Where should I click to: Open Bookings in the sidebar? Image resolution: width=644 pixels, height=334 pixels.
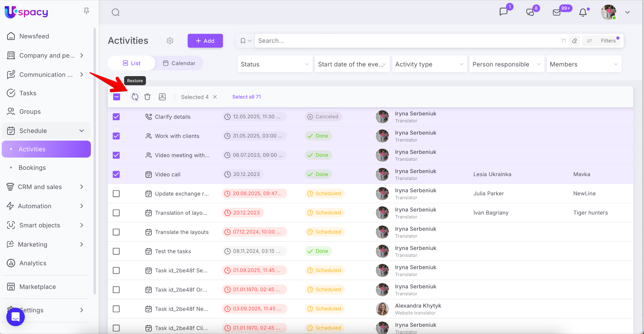(32, 168)
